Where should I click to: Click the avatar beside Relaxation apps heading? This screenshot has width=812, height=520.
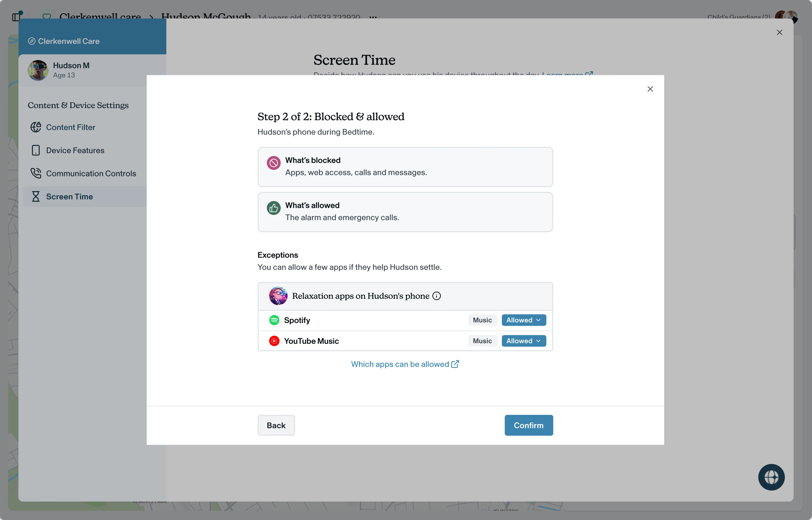278,296
